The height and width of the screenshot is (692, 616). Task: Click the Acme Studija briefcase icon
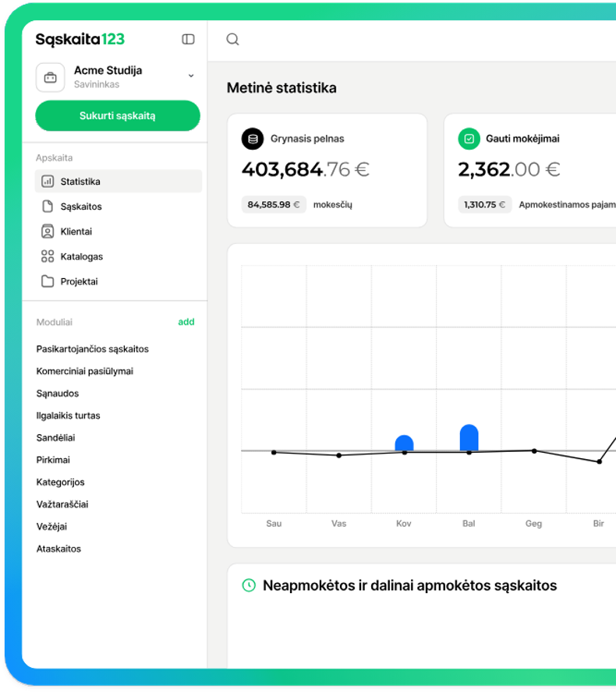(51, 77)
